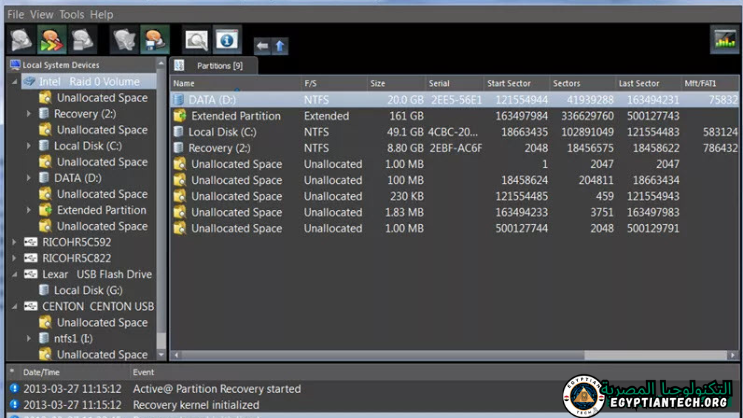743x418 pixels.
Task: Expand the Extended Partition tree node
Action: click(x=29, y=210)
